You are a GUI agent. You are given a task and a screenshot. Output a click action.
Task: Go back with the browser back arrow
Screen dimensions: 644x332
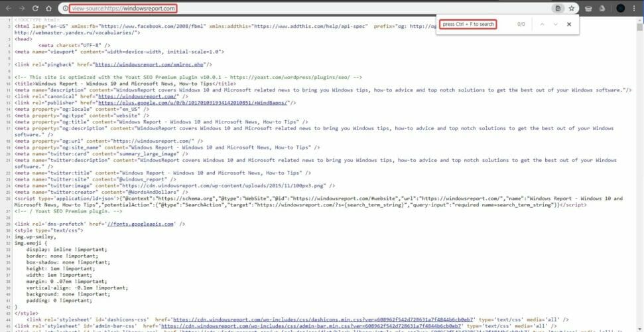8,8
